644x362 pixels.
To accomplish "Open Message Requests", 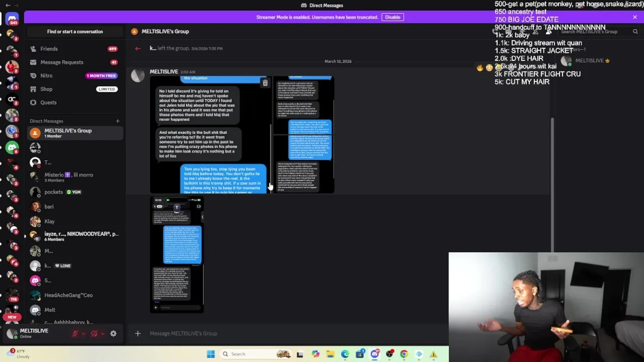I will coord(75,62).
